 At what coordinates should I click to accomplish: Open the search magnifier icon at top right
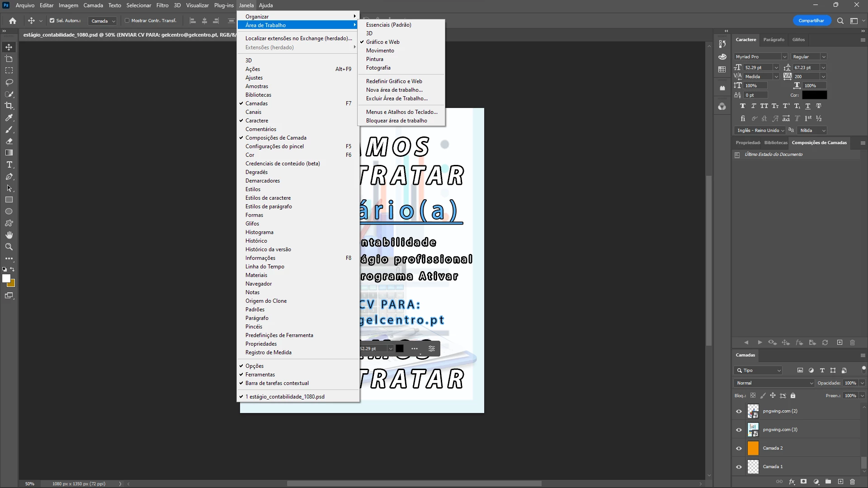tap(840, 21)
